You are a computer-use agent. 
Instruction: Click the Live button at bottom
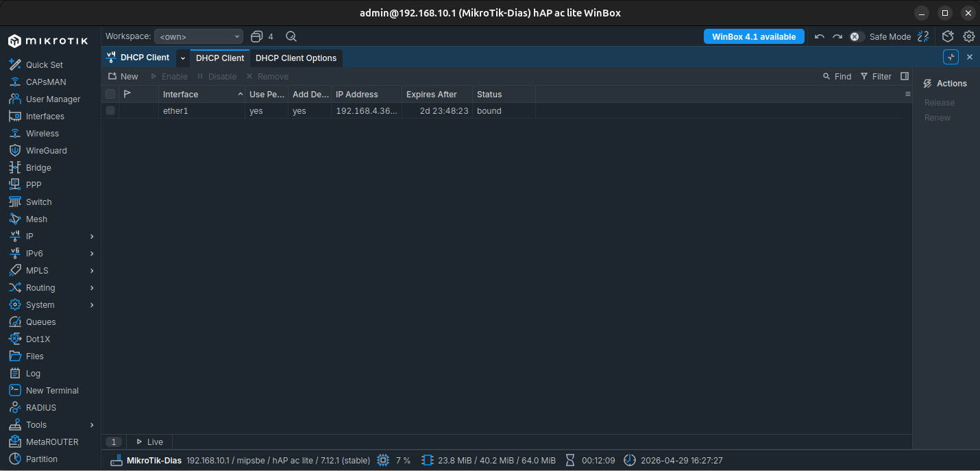point(149,442)
